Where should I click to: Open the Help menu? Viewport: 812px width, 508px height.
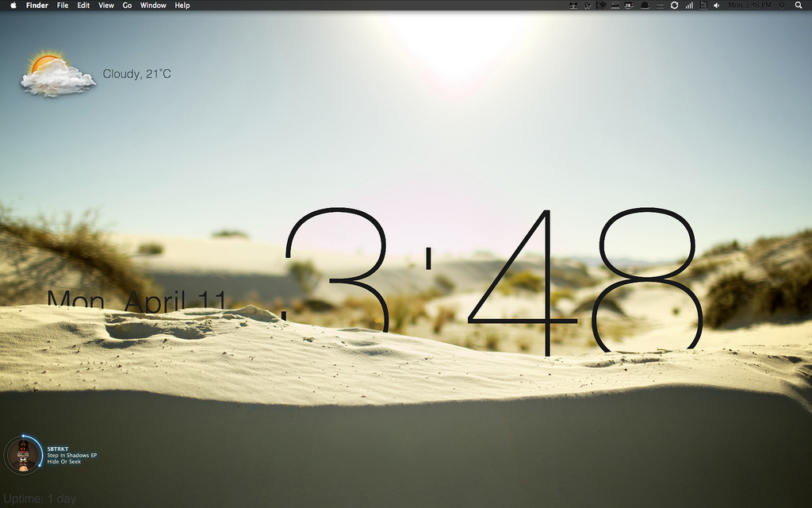[x=182, y=6]
